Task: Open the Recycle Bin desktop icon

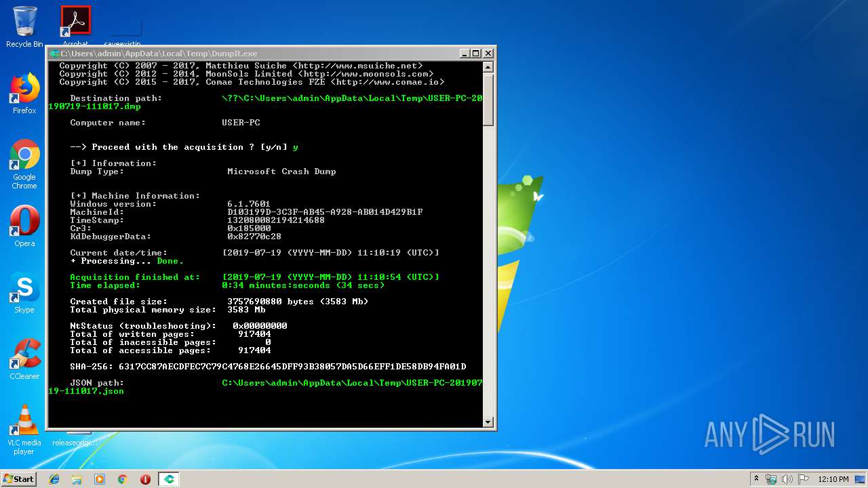Action: click(x=24, y=26)
